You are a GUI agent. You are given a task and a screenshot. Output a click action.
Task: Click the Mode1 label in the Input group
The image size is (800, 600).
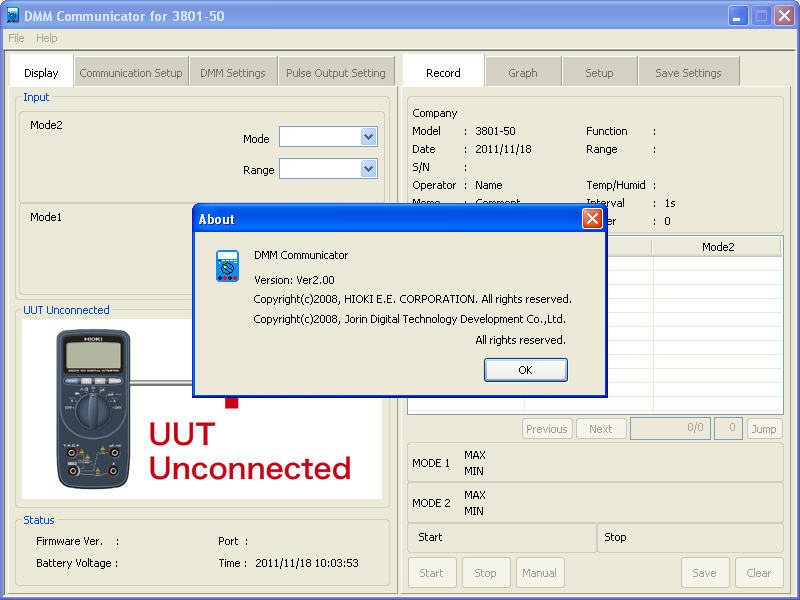point(45,217)
